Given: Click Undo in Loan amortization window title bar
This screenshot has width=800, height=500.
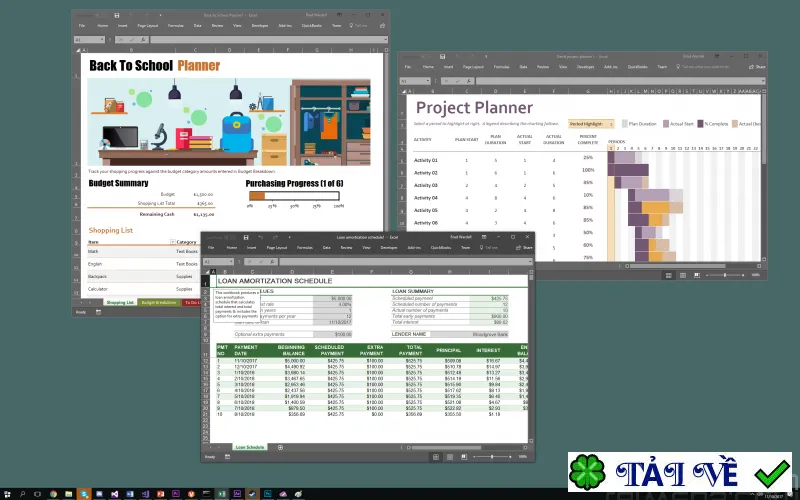Looking at the screenshot, I should click(260, 237).
